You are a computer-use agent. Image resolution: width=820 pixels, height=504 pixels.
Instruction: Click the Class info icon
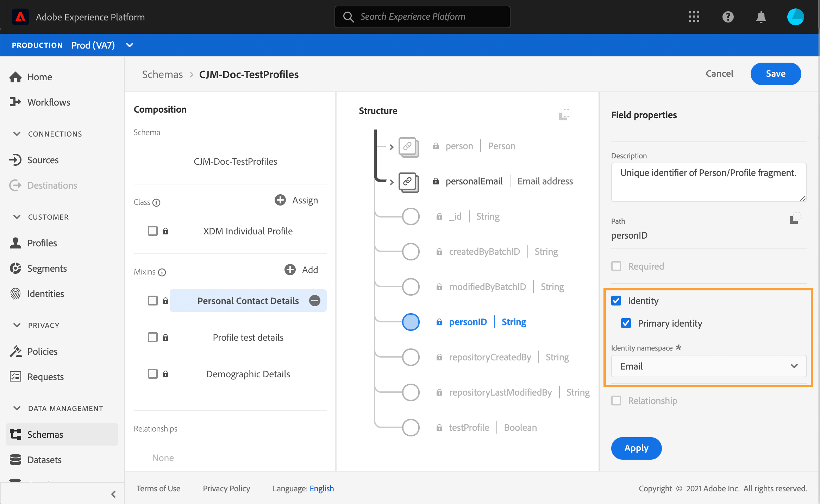pyautogui.click(x=157, y=203)
